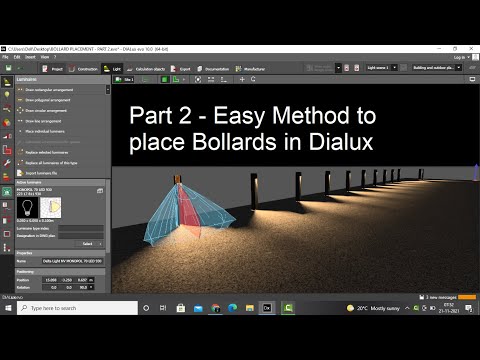Viewport: 480px width, 360px height.
Task: Click the move crosshair icon in view toolbar
Action: [x=242, y=79]
